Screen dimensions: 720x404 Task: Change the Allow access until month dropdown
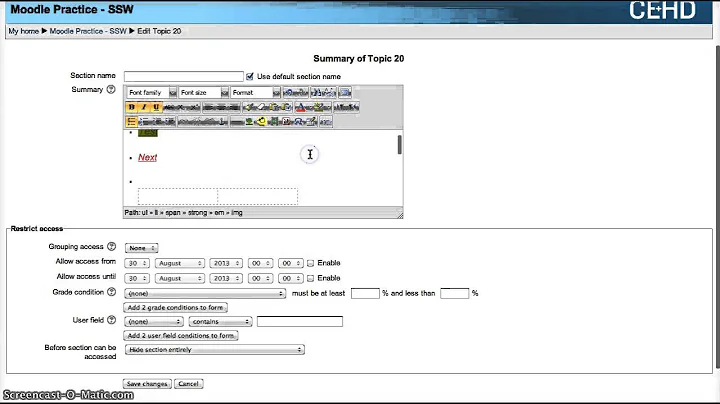pos(180,278)
